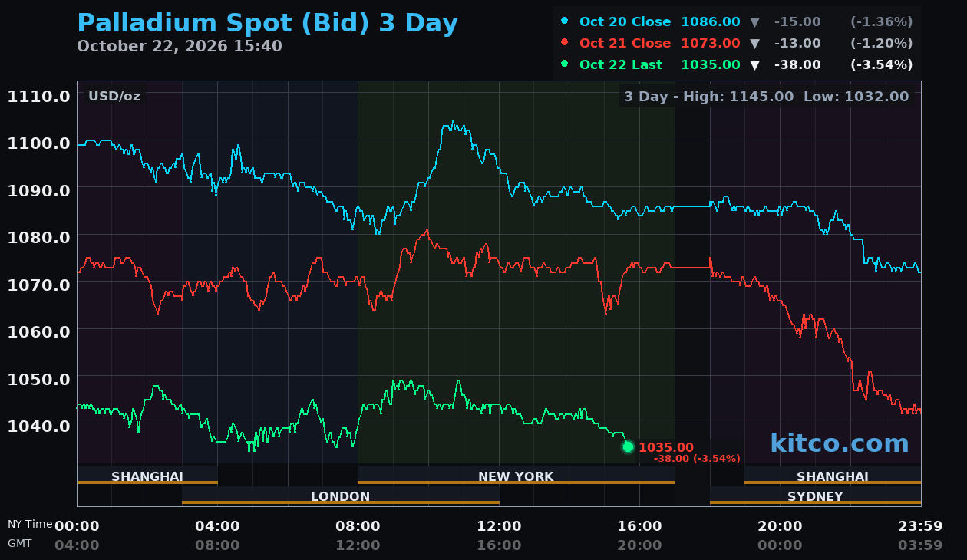Click the (-1.20%) percent change

881,43
